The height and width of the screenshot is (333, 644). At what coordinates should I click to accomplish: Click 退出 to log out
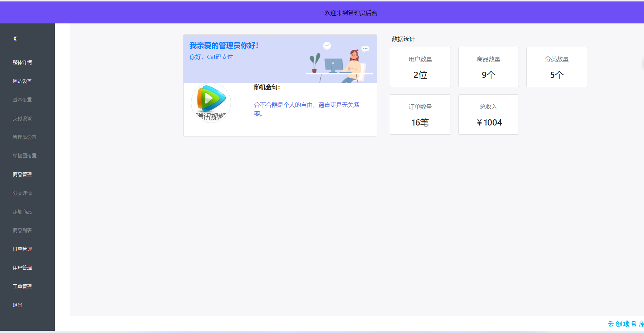tap(18, 305)
